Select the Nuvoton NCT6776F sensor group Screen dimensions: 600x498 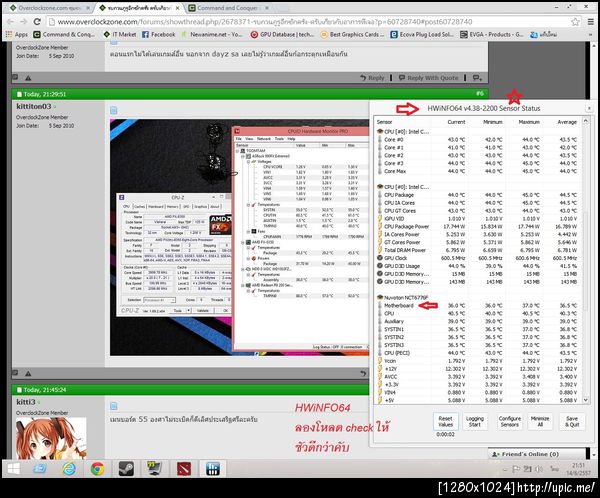(x=478, y=297)
